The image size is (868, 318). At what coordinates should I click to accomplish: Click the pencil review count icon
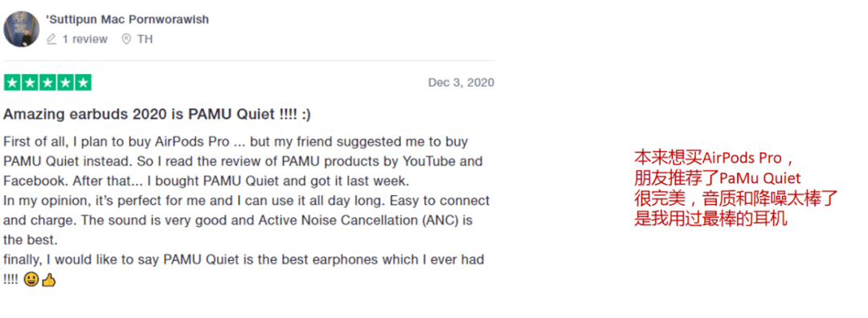coord(51,39)
